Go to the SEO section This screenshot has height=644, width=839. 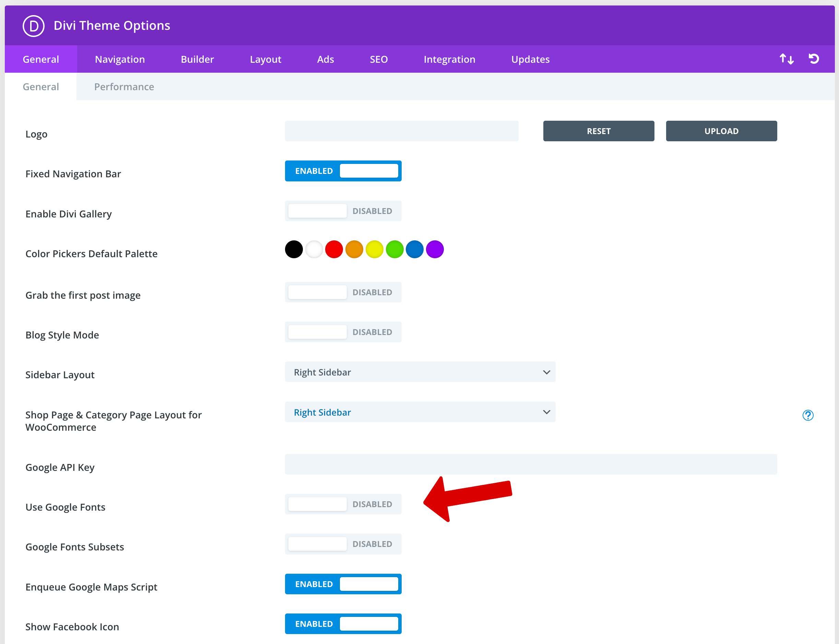pos(378,59)
